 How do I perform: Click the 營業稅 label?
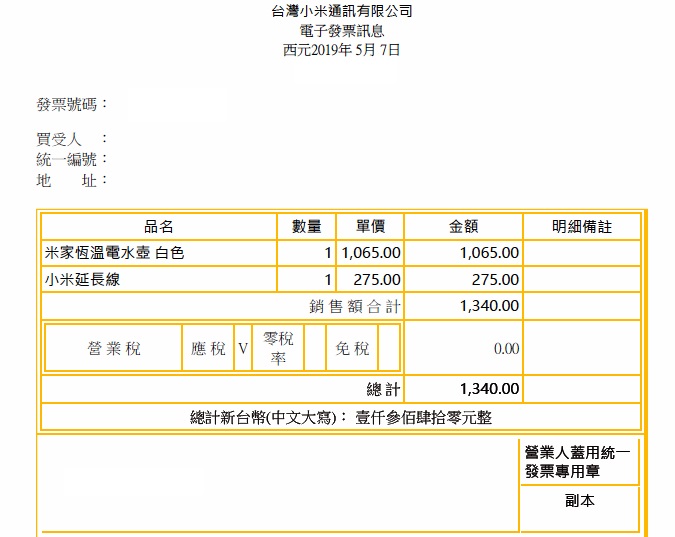click(x=114, y=348)
